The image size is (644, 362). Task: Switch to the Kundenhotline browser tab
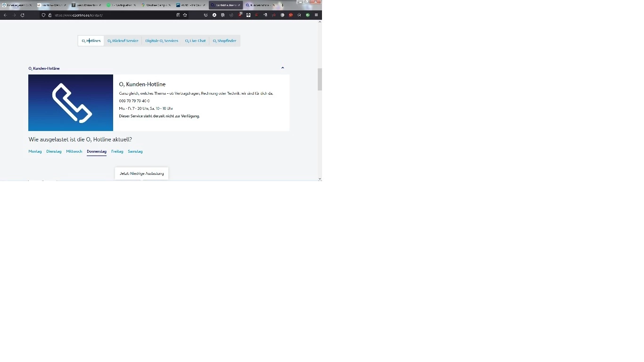click(260, 5)
